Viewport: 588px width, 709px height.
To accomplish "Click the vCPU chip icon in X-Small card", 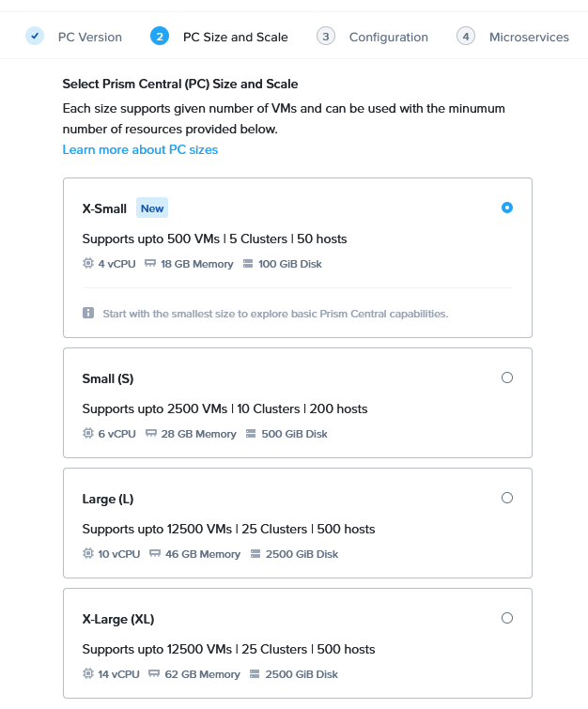I will 88,264.
